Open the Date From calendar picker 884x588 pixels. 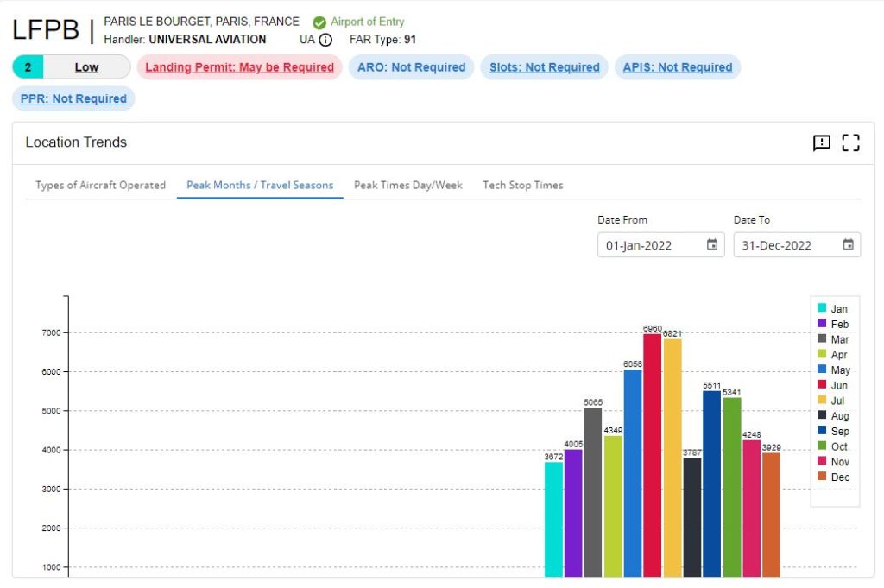pyautogui.click(x=712, y=245)
